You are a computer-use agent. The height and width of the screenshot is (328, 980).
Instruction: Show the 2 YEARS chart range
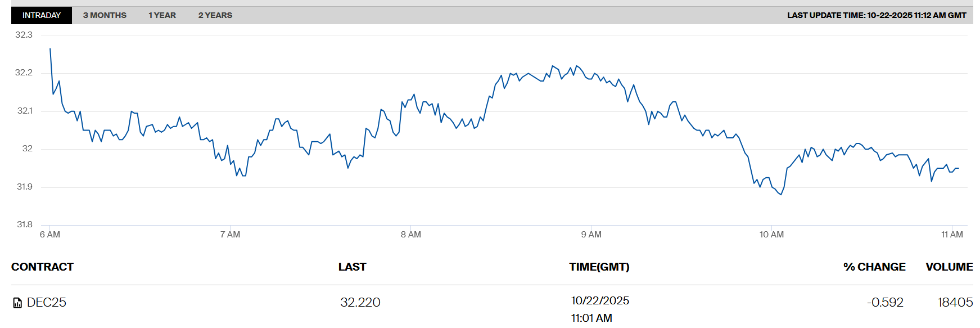(x=215, y=15)
